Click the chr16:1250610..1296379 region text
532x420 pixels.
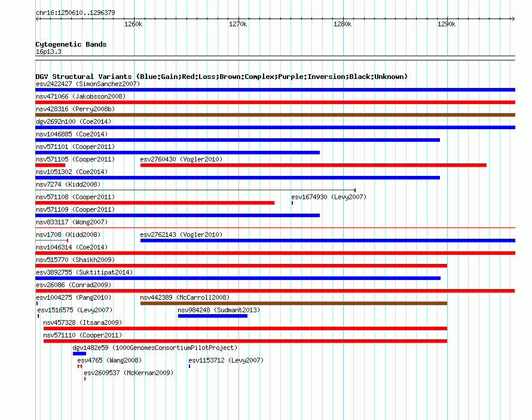click(75, 13)
